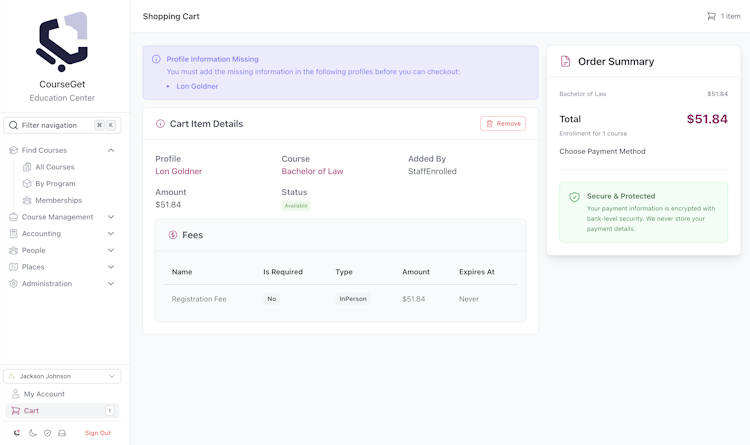The height and width of the screenshot is (445, 750).
Task: Click StaffEnrolled under Added By
Action: coord(432,171)
